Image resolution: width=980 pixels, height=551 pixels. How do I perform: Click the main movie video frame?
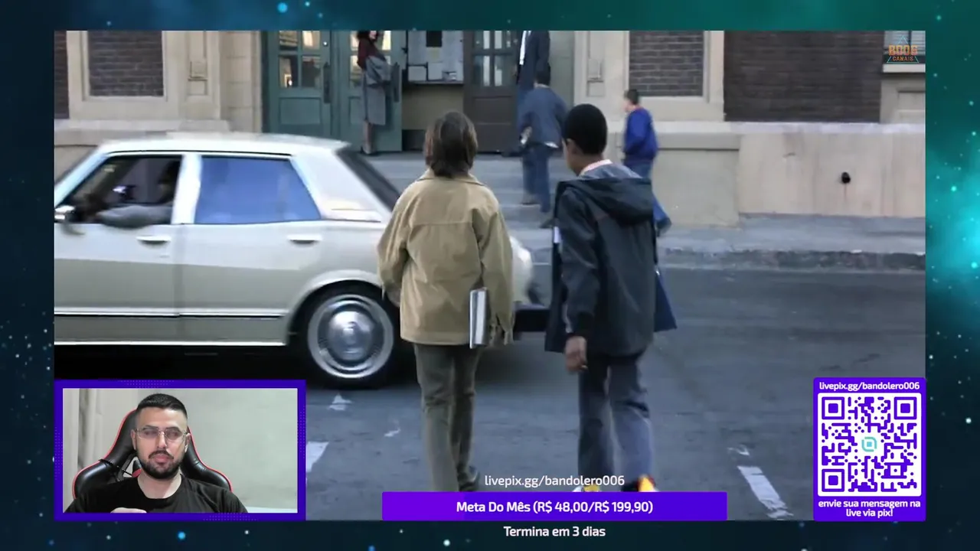(x=489, y=275)
